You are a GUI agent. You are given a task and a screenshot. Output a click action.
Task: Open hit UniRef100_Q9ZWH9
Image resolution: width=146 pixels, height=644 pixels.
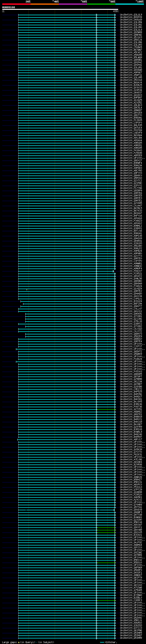point(131,32)
